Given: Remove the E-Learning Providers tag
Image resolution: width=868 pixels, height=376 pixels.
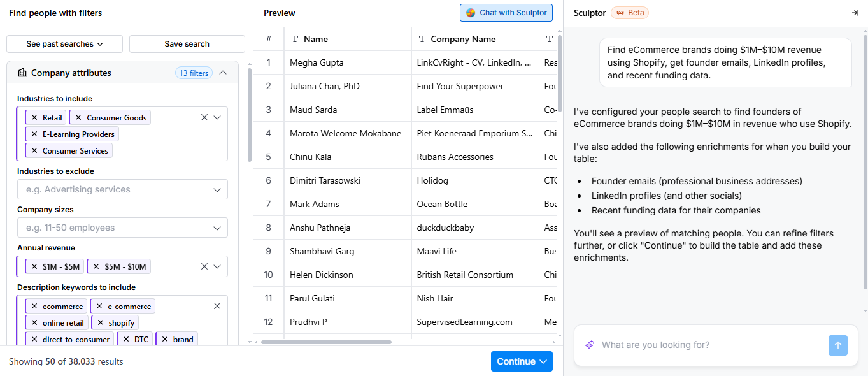Looking at the screenshot, I should [x=34, y=134].
